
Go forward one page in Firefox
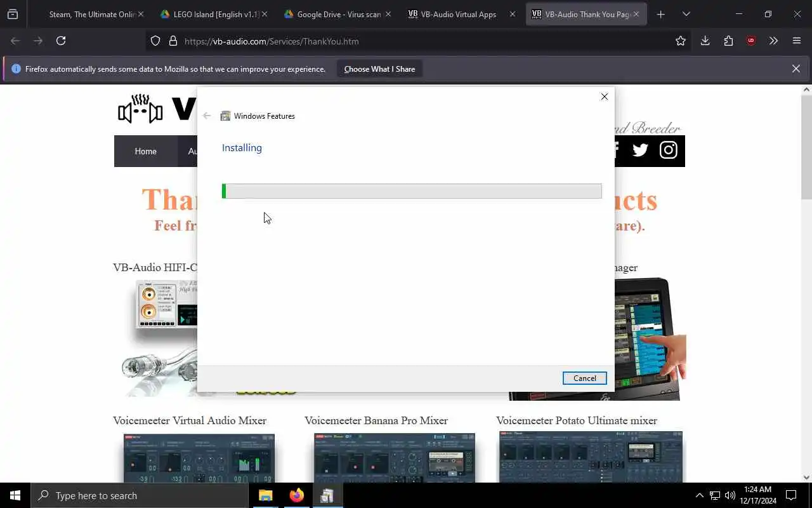pyautogui.click(x=38, y=41)
